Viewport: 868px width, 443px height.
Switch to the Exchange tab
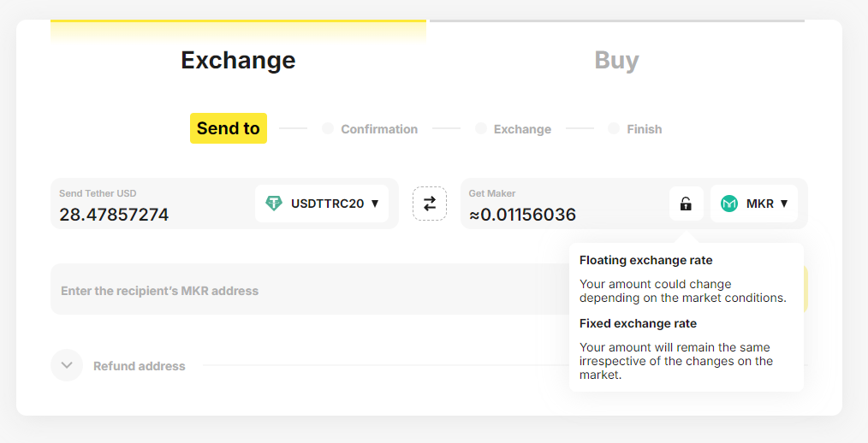[x=238, y=61]
